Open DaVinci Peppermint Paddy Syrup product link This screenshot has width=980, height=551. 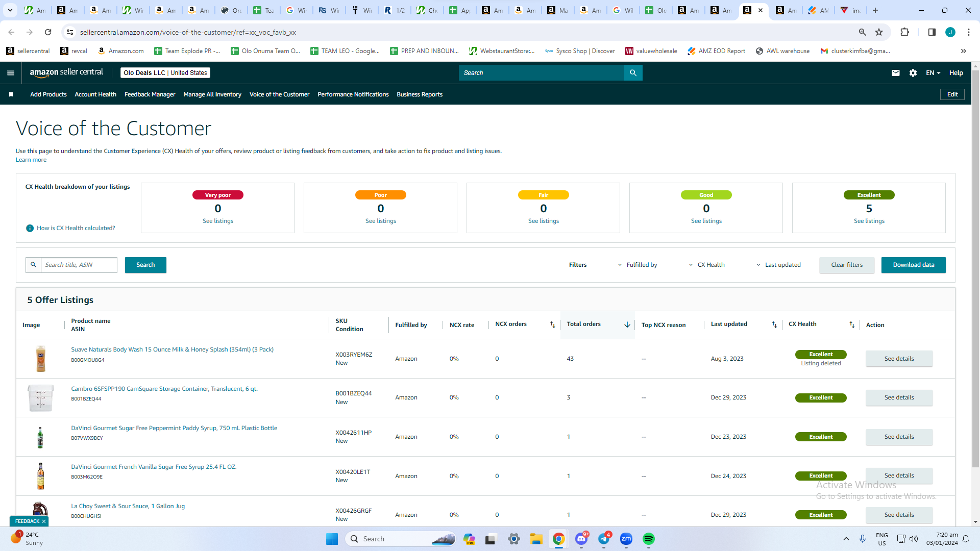coord(174,428)
